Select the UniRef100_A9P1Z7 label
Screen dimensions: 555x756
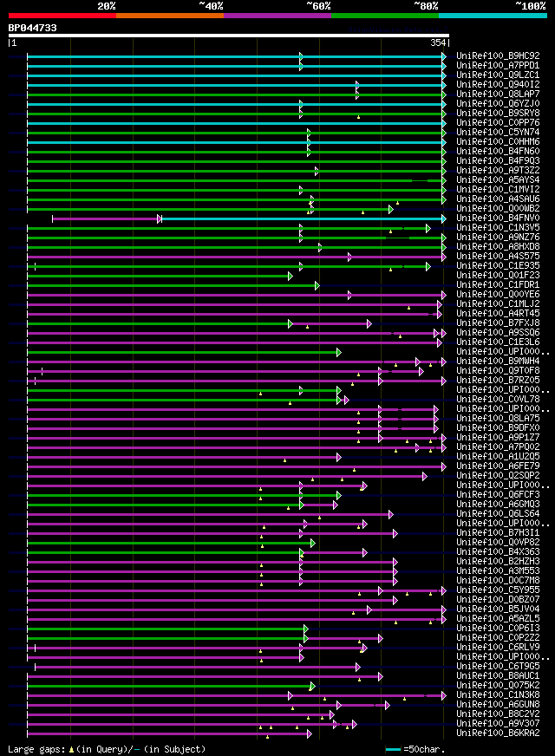coord(498,437)
